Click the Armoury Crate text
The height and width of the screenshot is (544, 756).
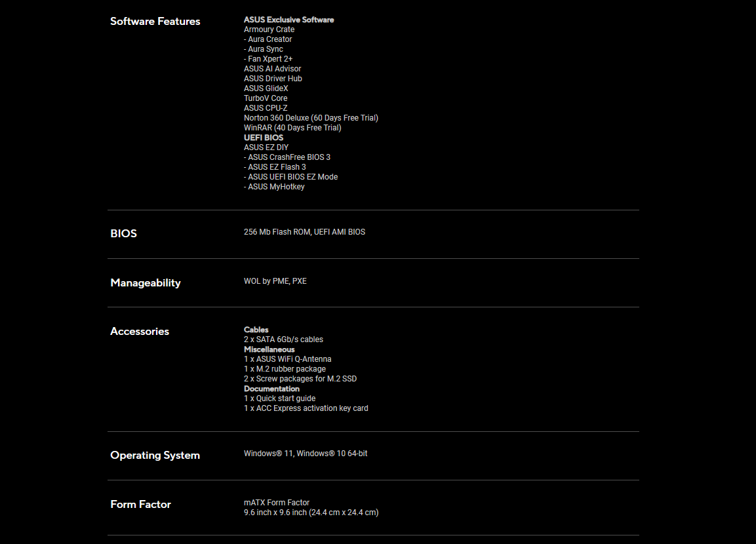click(269, 29)
